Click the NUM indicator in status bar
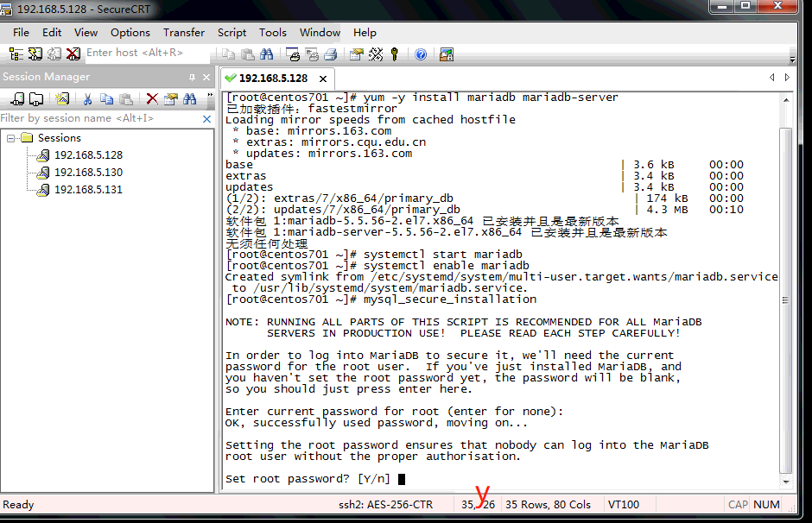The image size is (812, 523). coord(766,504)
